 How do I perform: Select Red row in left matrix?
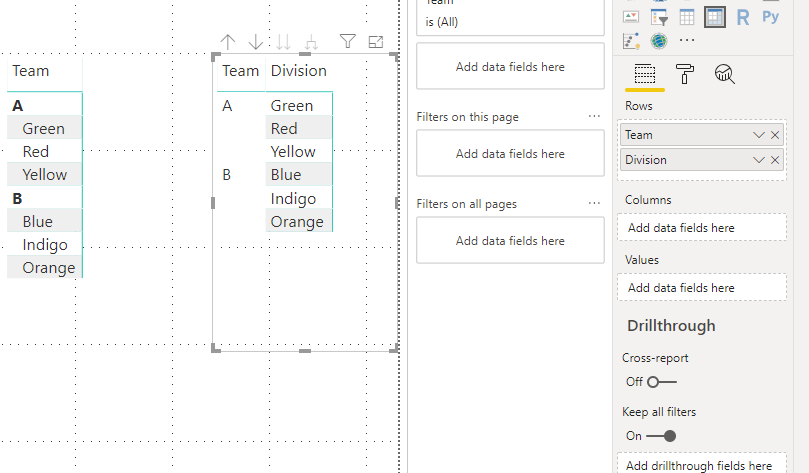tap(44, 152)
